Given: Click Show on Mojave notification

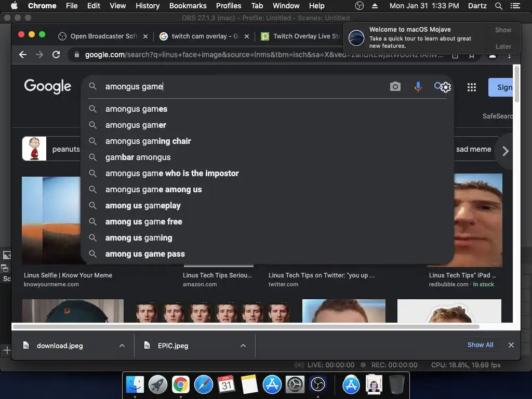Looking at the screenshot, I should [503, 30].
